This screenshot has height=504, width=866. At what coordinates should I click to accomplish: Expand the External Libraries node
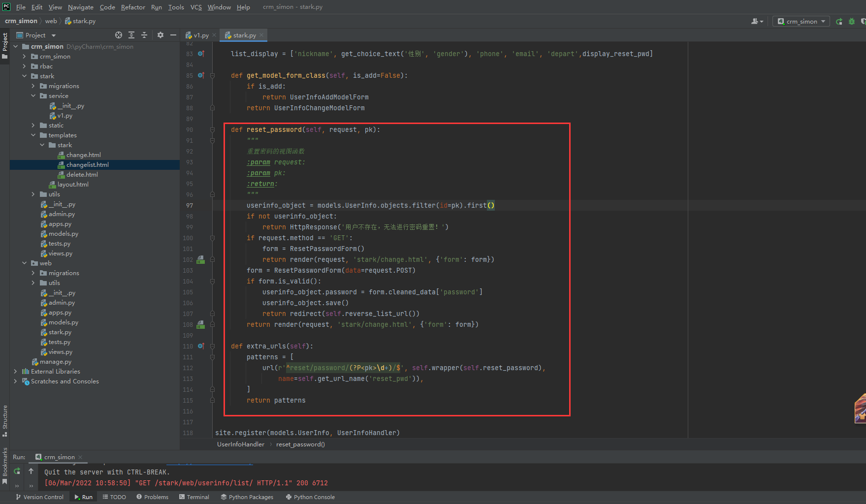(15, 372)
